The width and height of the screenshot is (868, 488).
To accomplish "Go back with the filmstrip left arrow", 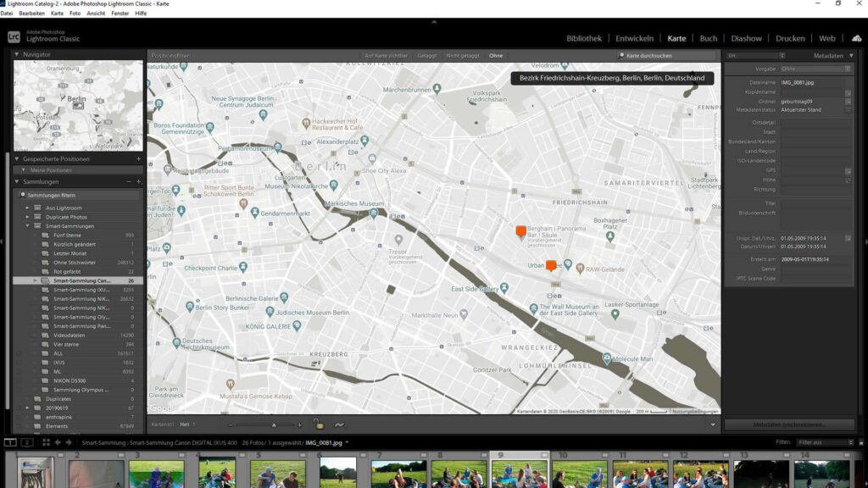I will click(x=58, y=442).
